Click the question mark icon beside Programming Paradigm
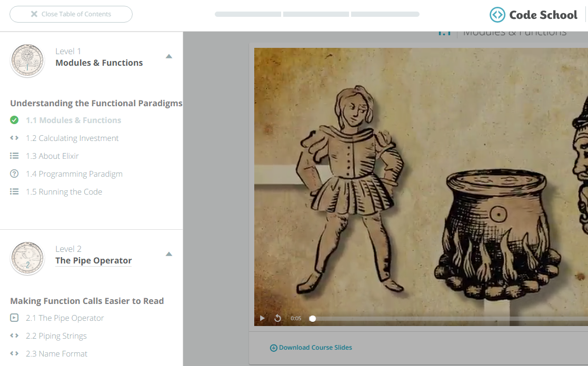Screen dimensions: 588x366 [x=14, y=174]
